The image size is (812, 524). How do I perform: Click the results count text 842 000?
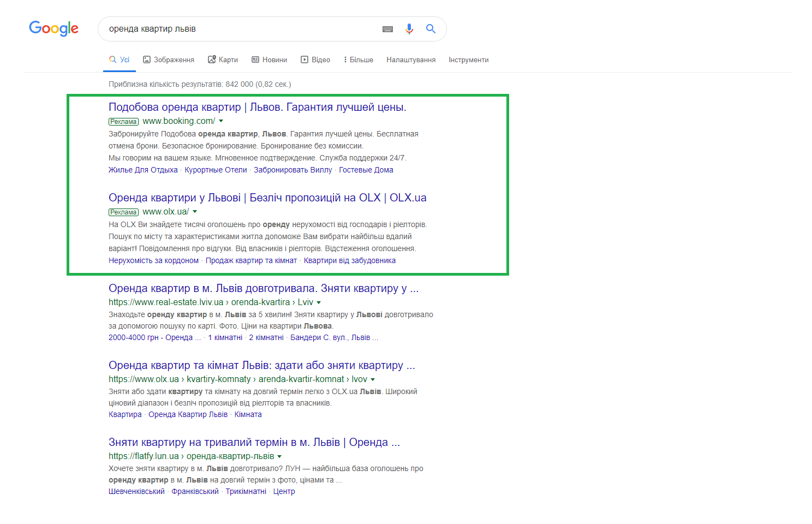[x=240, y=84]
